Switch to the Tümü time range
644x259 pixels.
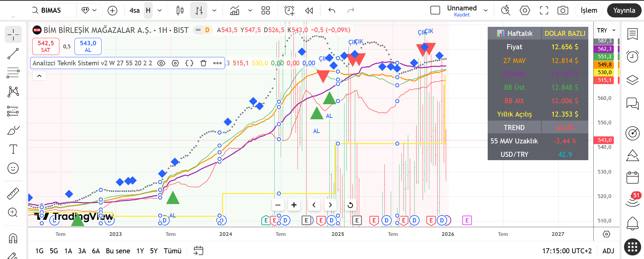[172, 251]
